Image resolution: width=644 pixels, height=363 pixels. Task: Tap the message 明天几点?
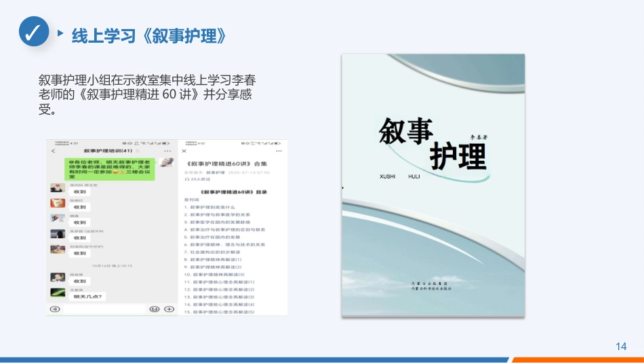(88, 297)
